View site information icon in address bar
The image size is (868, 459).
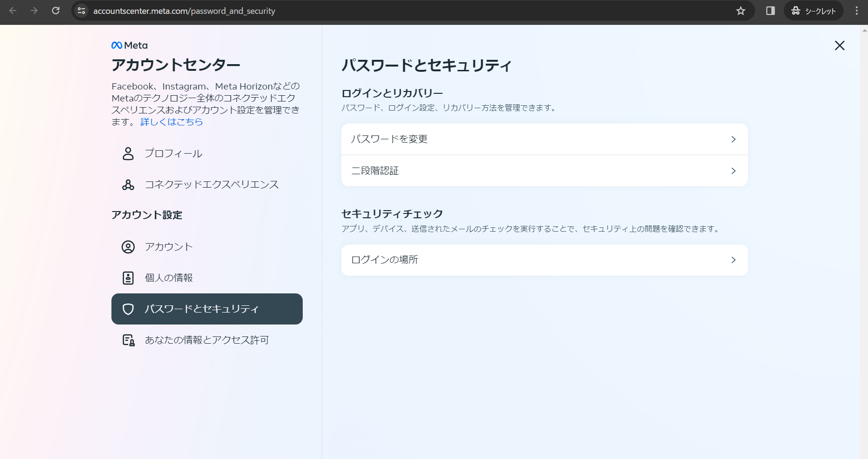tap(82, 11)
